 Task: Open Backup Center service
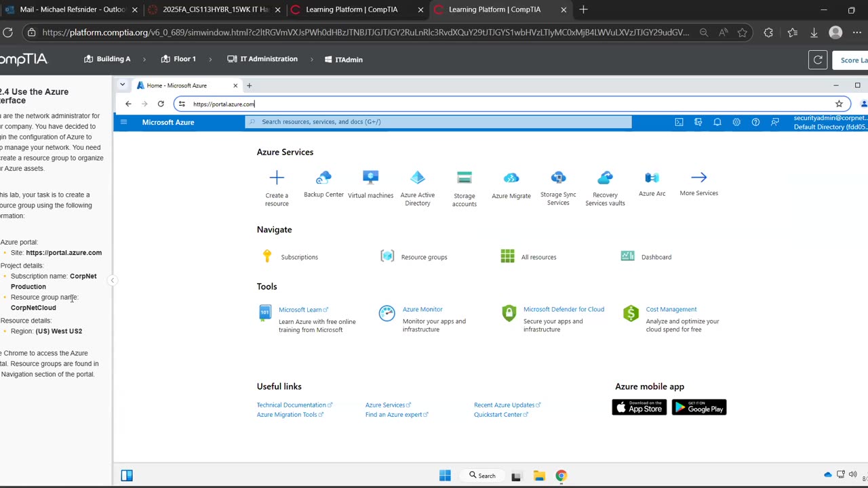pyautogui.click(x=323, y=184)
